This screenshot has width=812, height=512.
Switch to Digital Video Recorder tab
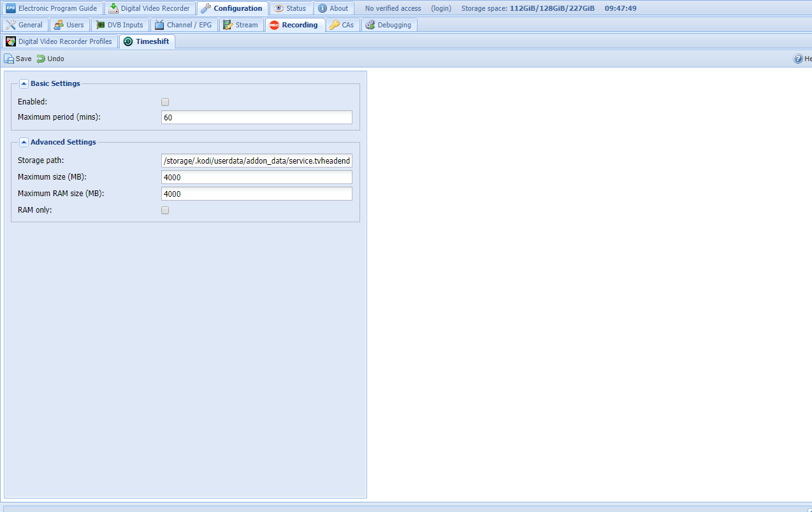[x=150, y=8]
